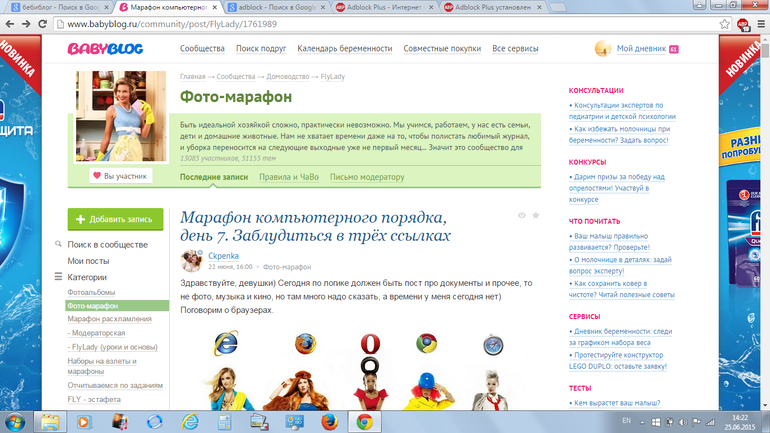770x433 pixels.
Task: Open the Мой дневник link
Action: [x=641, y=49]
